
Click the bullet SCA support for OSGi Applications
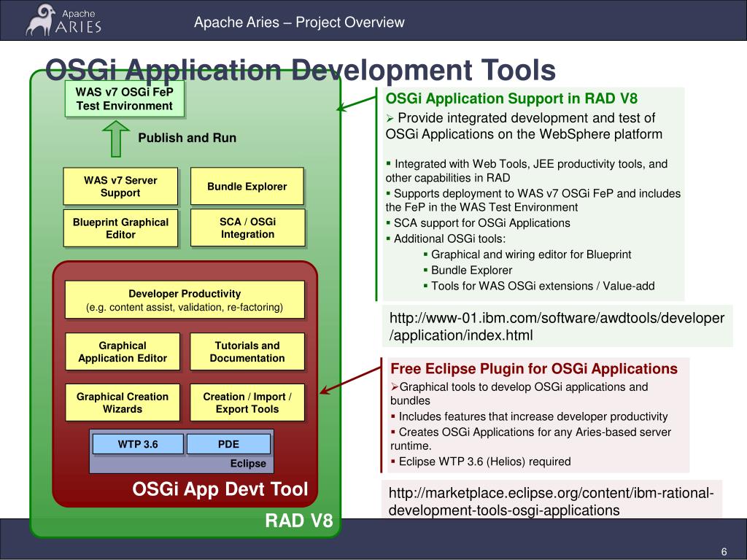point(478,223)
